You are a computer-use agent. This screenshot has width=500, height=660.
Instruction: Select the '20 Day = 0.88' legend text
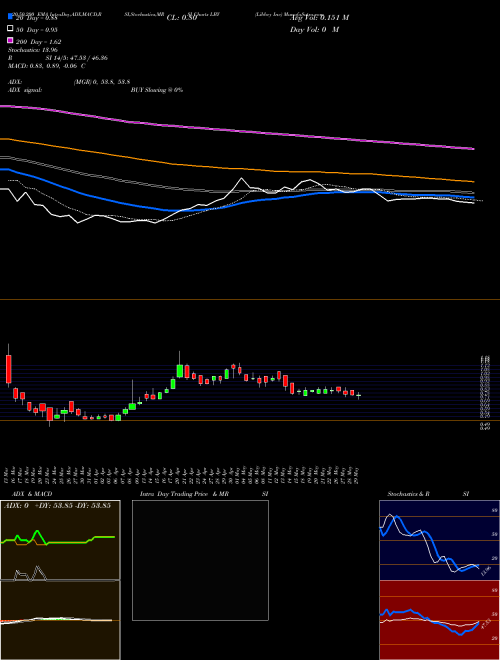37,18
